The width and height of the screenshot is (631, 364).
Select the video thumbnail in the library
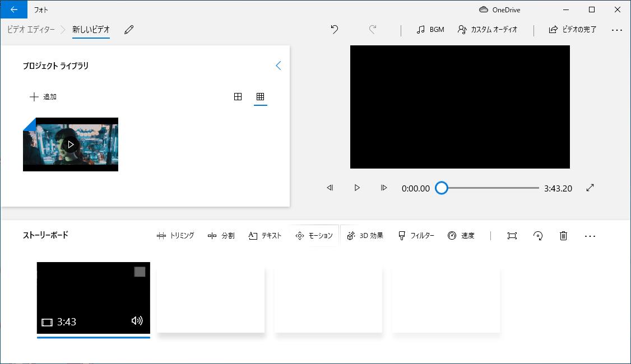pyautogui.click(x=71, y=144)
